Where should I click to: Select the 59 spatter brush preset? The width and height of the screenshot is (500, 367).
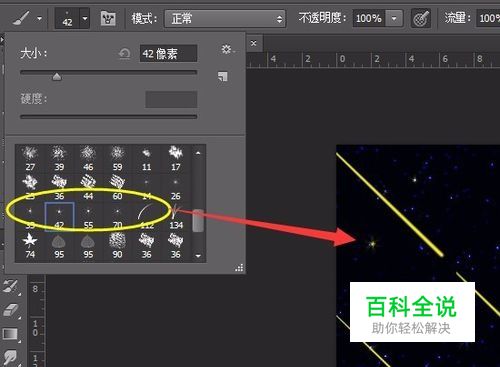(x=117, y=158)
